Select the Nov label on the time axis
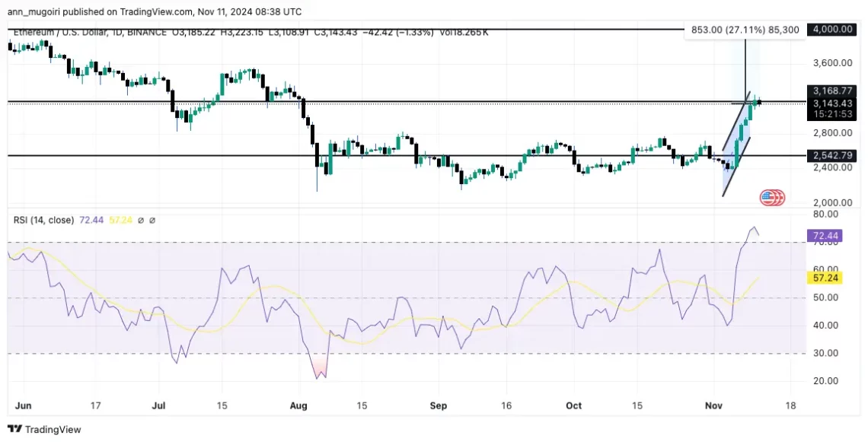This screenshot has width=868, height=442. [713, 405]
